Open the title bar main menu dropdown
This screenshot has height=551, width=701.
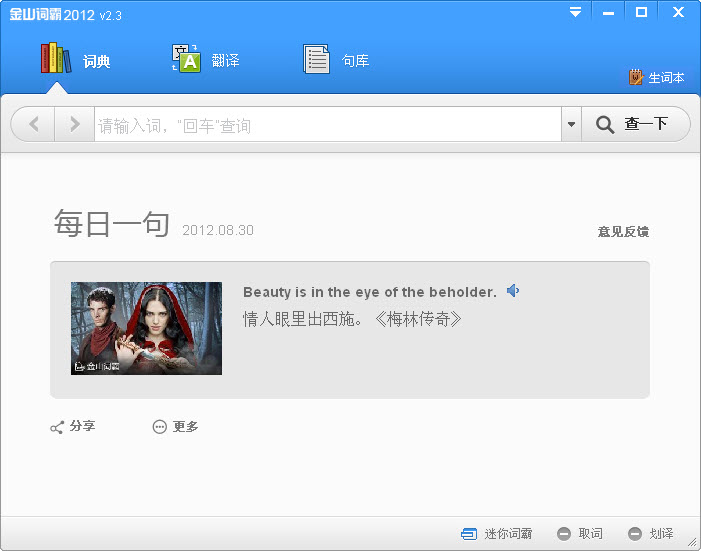tap(575, 12)
